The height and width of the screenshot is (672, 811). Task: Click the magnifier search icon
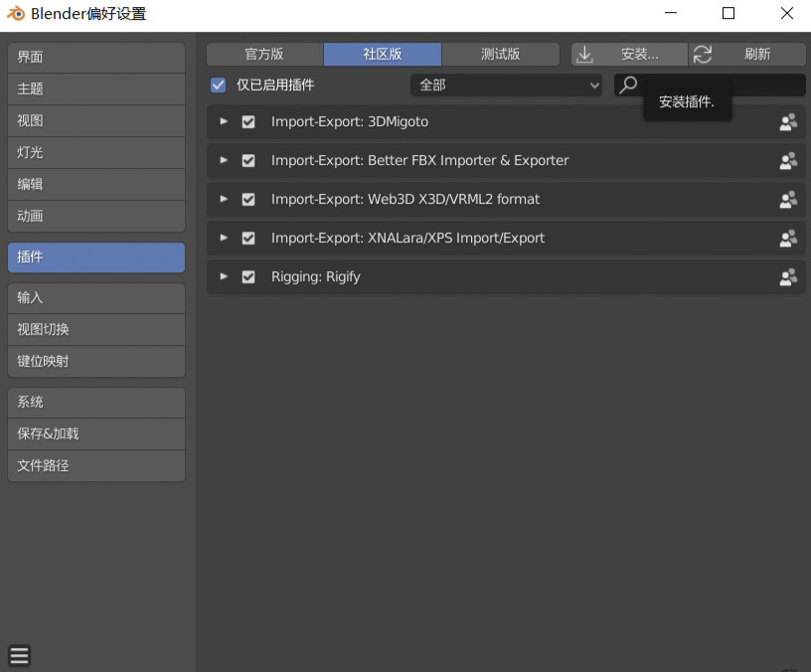tap(628, 84)
